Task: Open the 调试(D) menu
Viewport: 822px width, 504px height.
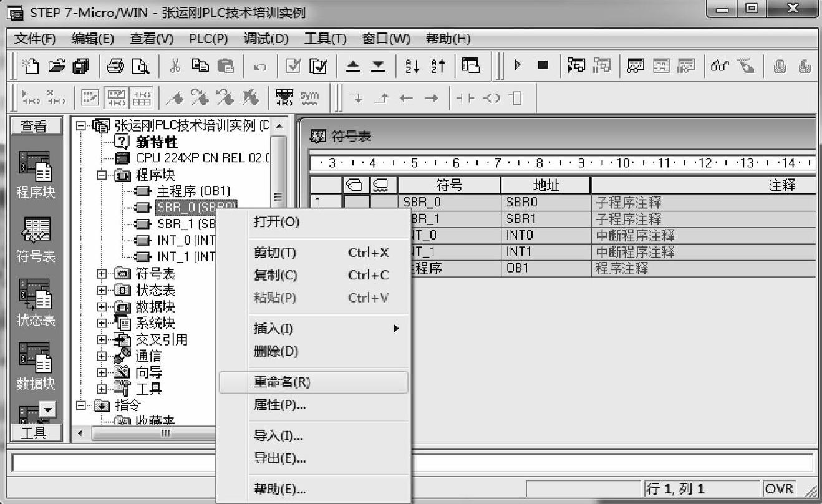Action: point(266,39)
